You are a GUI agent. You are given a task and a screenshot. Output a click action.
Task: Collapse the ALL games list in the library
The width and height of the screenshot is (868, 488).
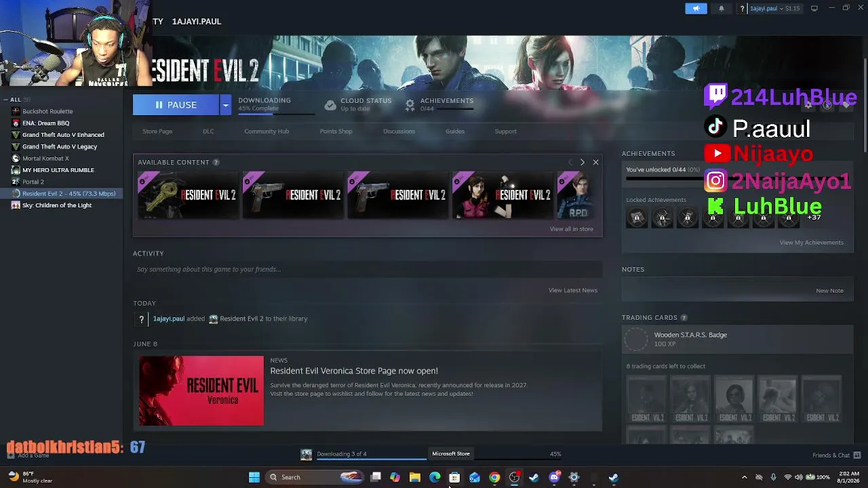coord(5,100)
